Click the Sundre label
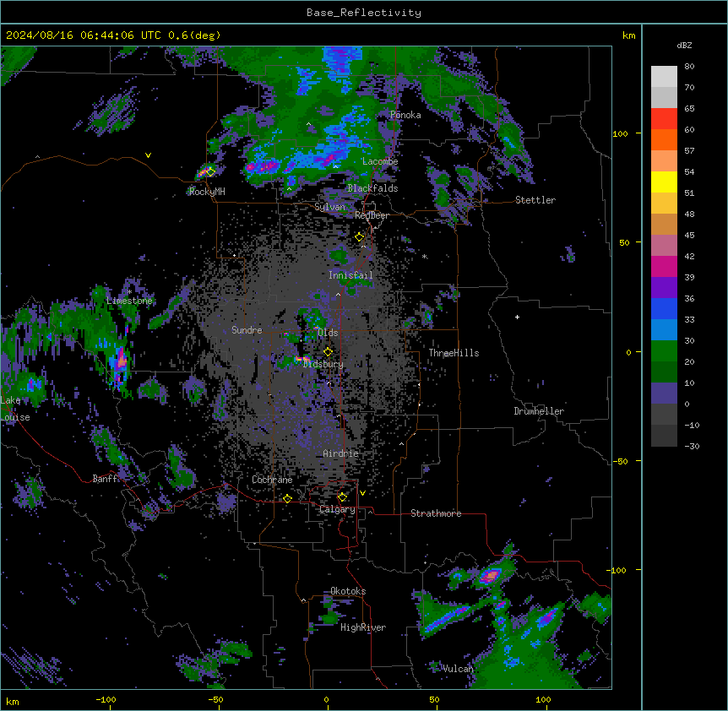 point(247,330)
